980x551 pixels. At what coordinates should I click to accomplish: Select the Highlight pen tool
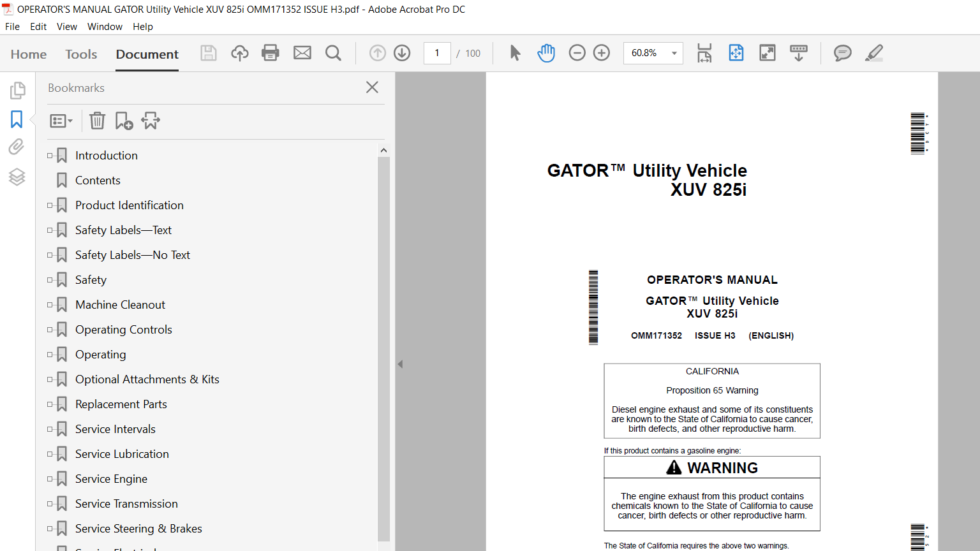coord(874,53)
